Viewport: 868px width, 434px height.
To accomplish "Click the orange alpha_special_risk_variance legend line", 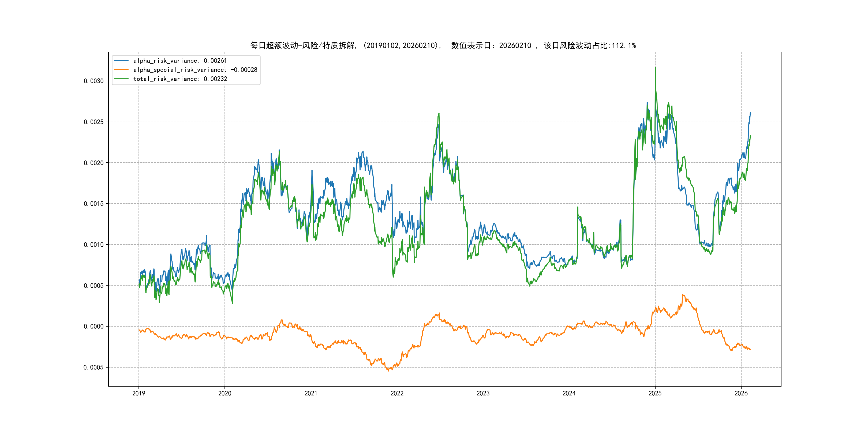I will pos(121,70).
